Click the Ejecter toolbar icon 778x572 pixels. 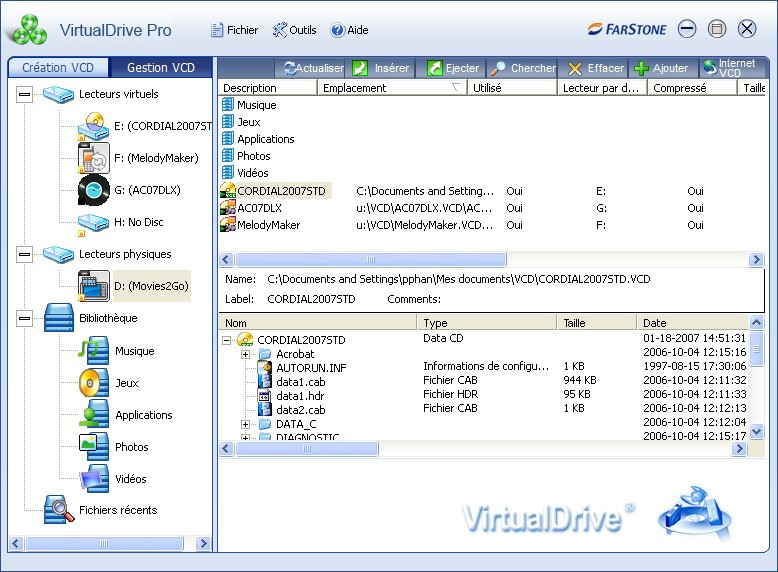pos(435,68)
